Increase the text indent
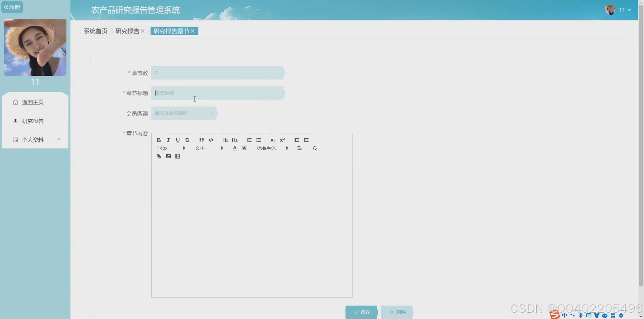 click(306, 140)
